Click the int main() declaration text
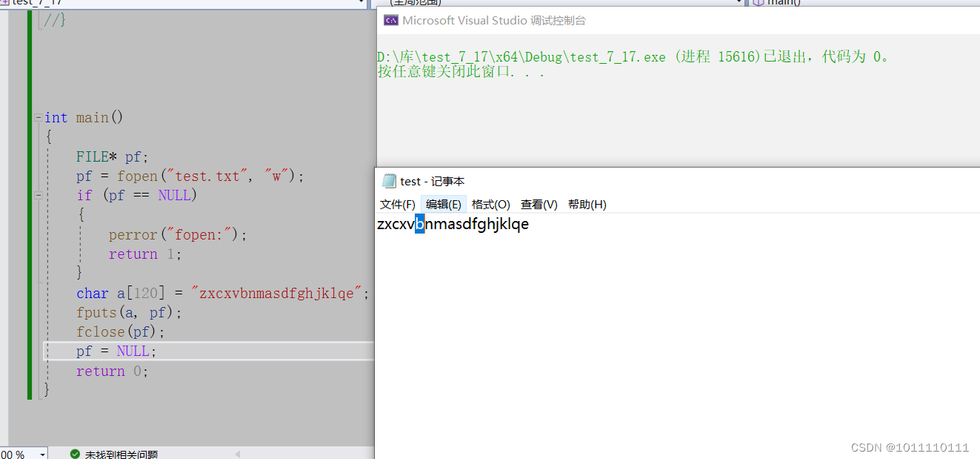 tap(84, 118)
